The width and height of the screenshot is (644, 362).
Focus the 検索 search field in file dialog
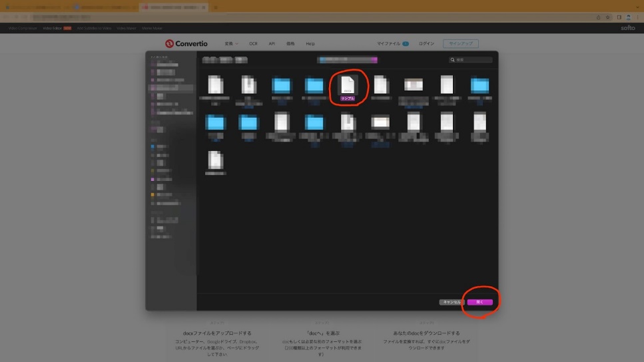point(471,60)
